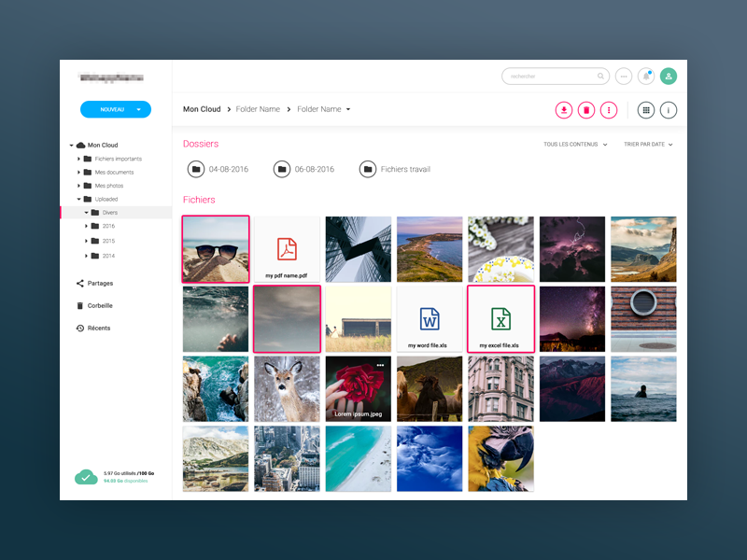Navigate to Mon Cloud breadcrumb
The image size is (747, 560).
(x=202, y=109)
